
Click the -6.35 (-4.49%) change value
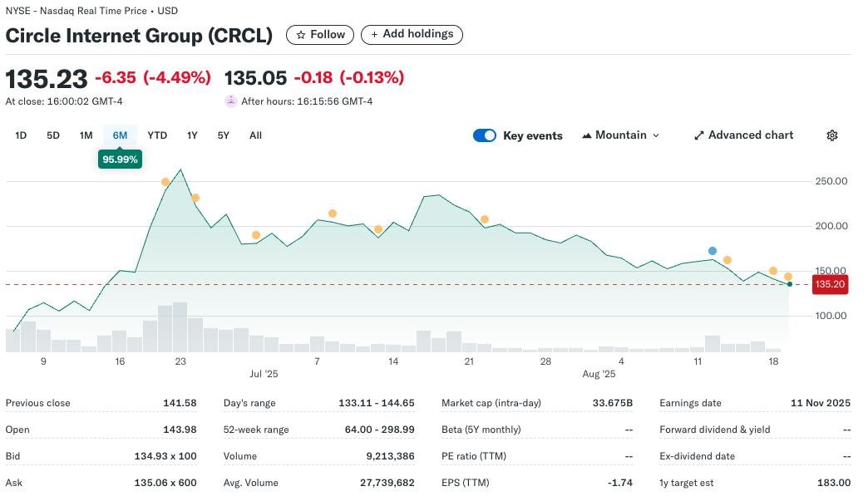tap(153, 78)
